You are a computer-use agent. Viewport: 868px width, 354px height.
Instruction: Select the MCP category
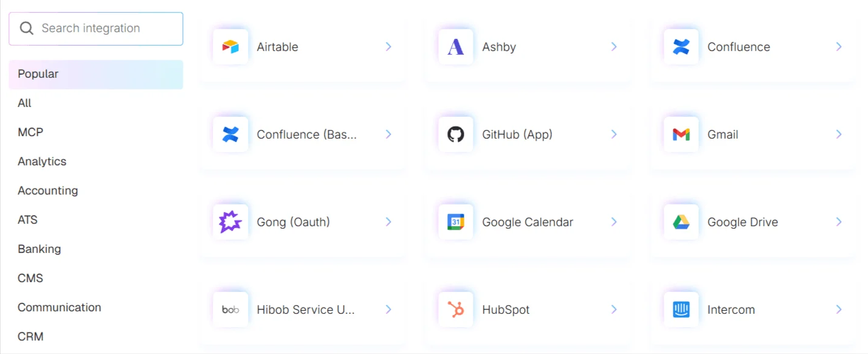click(96, 133)
